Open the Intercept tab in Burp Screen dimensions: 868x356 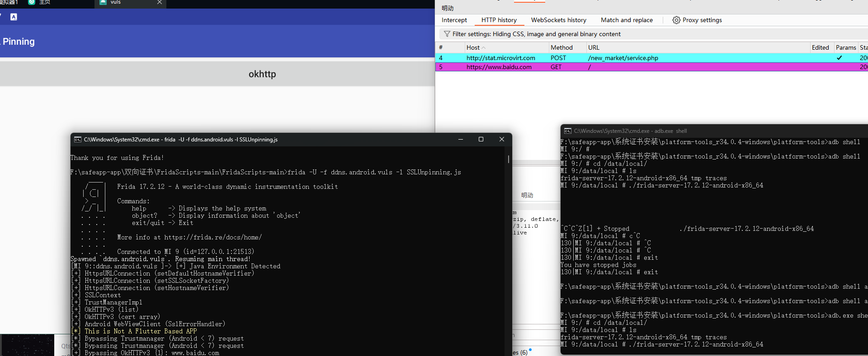[454, 20]
